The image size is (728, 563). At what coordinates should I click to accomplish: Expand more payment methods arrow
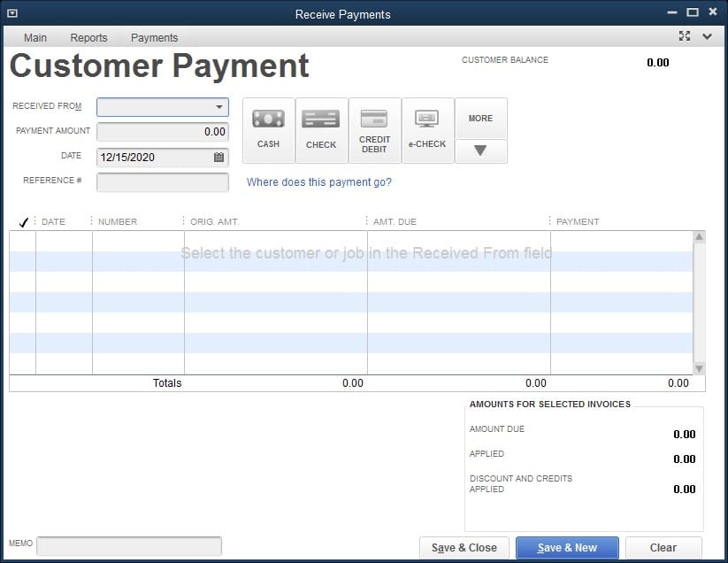point(480,151)
